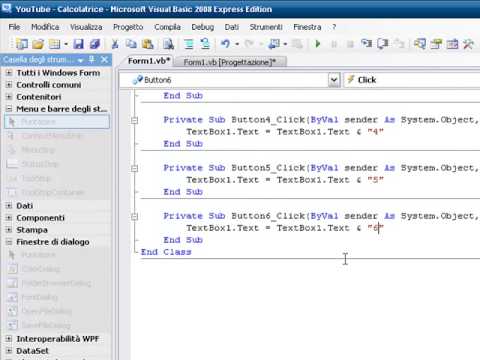Open the Properties window toolbar icon
The image size is (480, 360).
[x=436, y=44]
